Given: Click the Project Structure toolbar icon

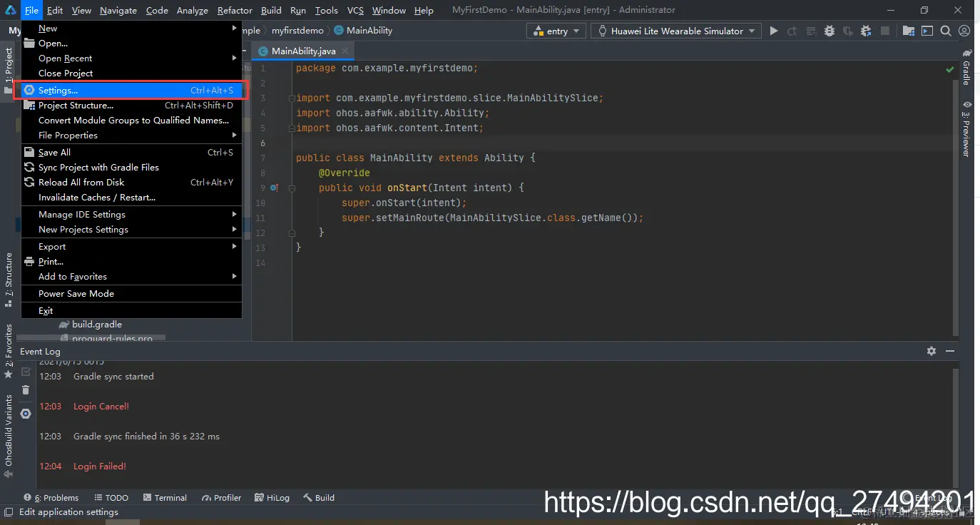Looking at the screenshot, I should 908,31.
